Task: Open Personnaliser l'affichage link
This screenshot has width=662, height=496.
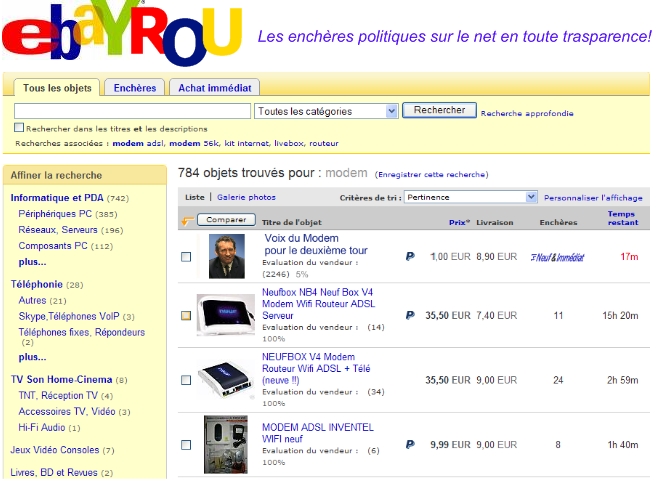Action: 593,198
